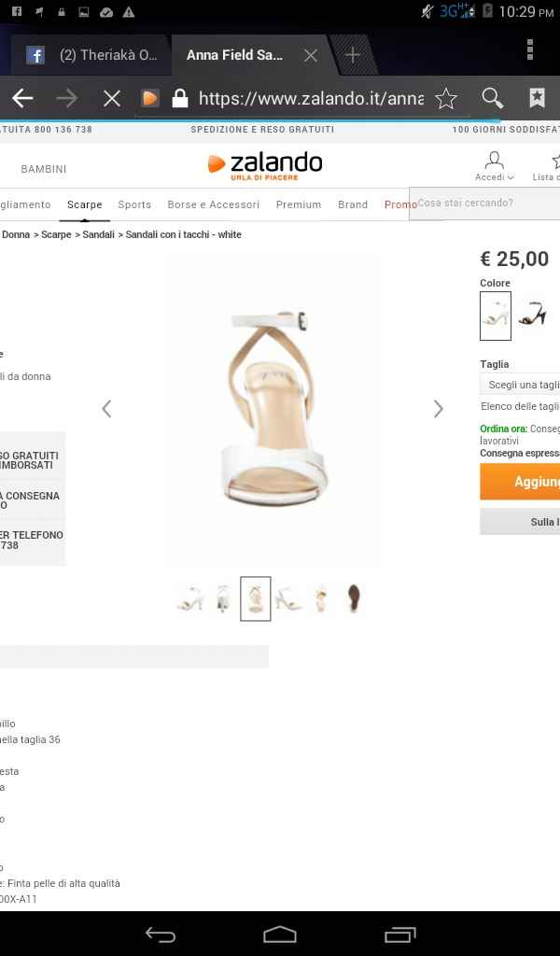Bookmark this page with the star icon
This screenshot has width=560, height=956.
(445, 97)
